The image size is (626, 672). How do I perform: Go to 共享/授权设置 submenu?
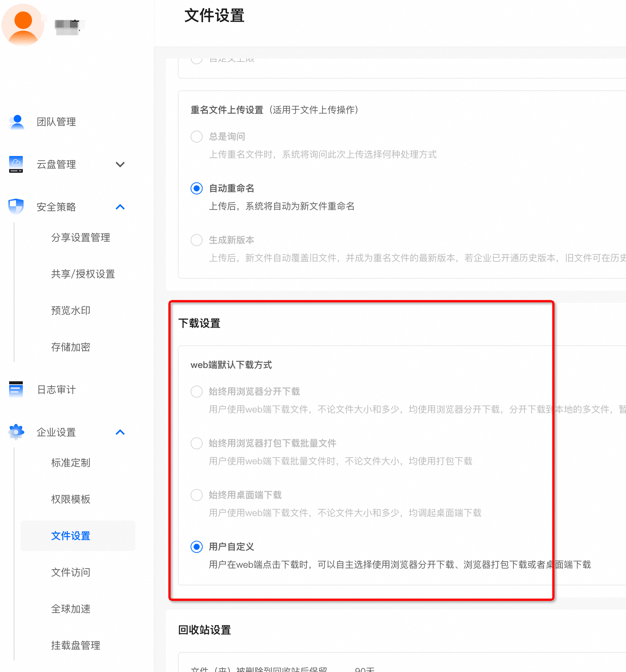83,274
